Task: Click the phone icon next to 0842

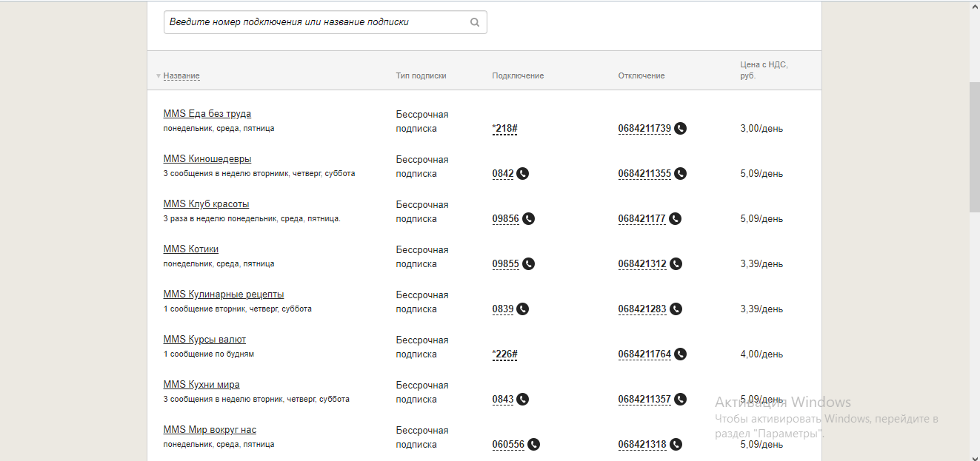Action: tap(523, 174)
